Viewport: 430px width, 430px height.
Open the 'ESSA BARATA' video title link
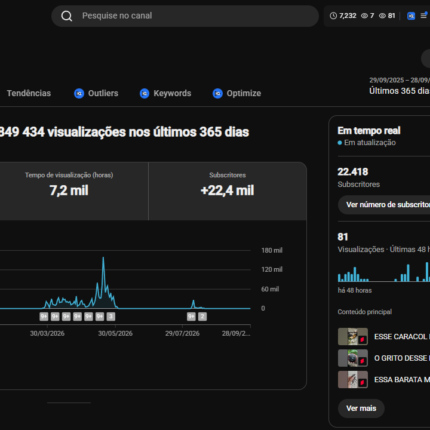click(x=402, y=380)
